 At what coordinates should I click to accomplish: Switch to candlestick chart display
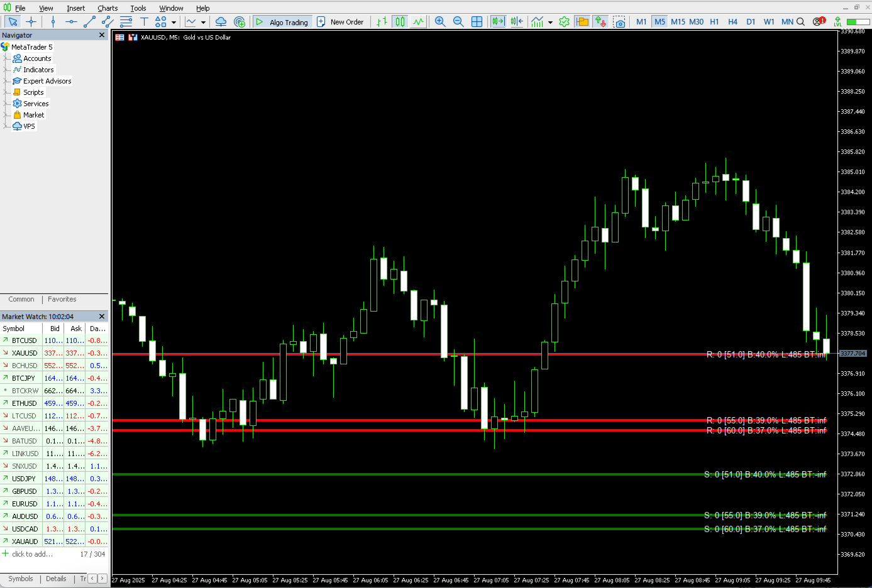point(400,22)
